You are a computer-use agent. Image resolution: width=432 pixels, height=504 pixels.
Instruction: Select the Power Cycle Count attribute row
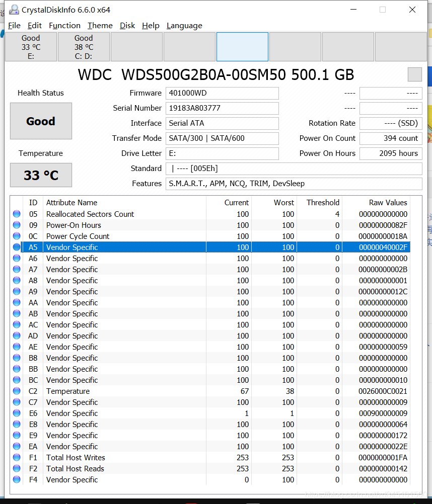tap(210, 236)
